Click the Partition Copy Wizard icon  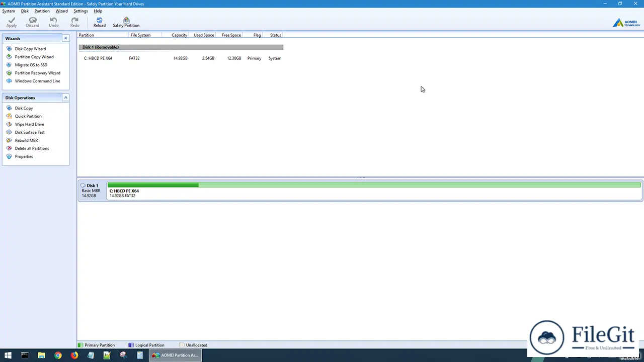coord(9,57)
